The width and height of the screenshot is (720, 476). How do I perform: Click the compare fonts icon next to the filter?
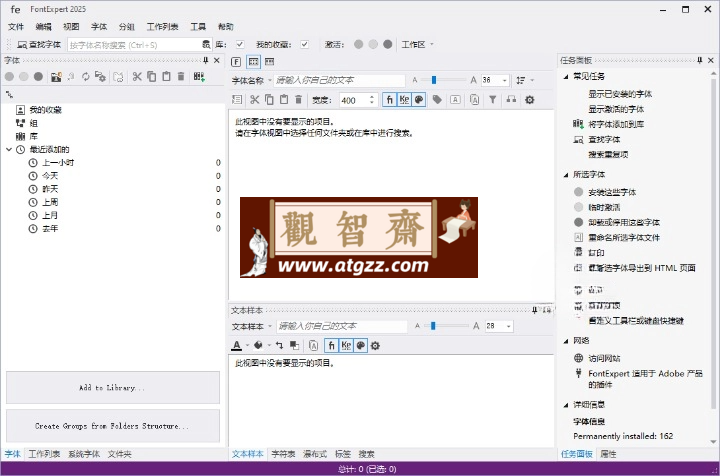[511, 100]
